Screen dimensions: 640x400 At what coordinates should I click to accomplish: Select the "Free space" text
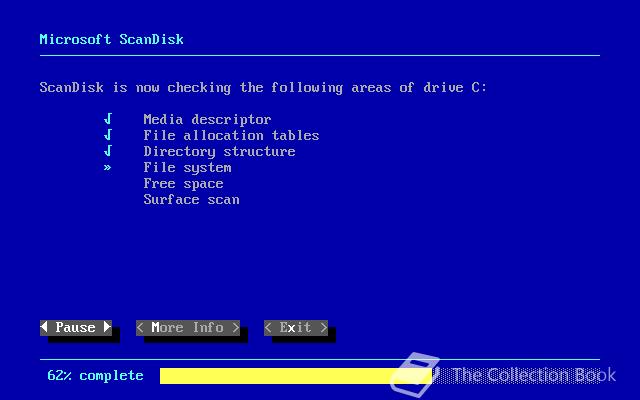pos(183,184)
